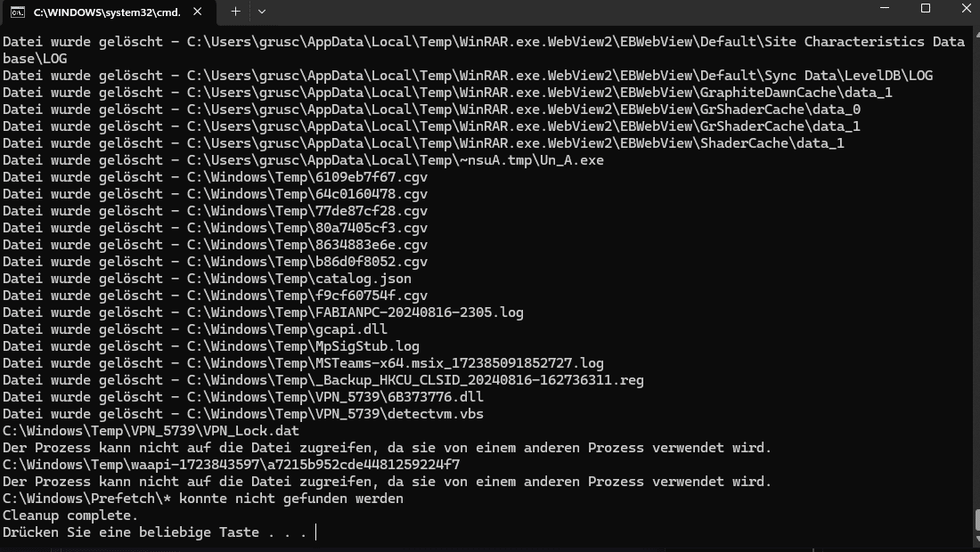Click the catalog.json deletion line

[207, 279]
